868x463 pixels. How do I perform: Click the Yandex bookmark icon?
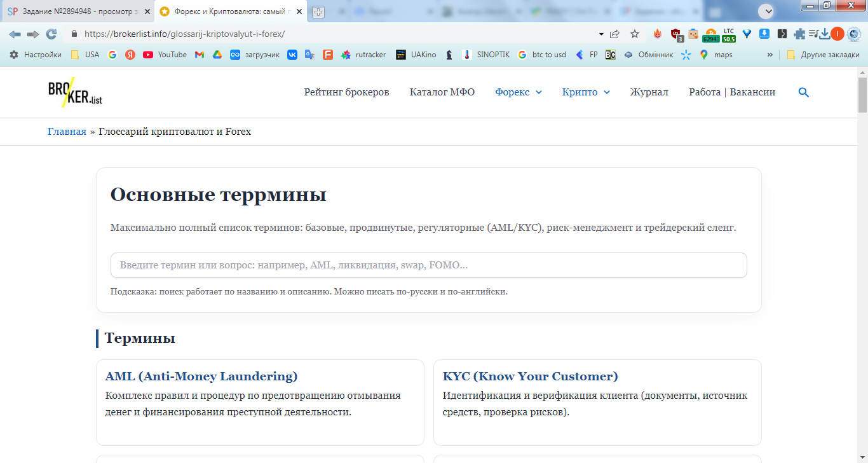(130, 55)
